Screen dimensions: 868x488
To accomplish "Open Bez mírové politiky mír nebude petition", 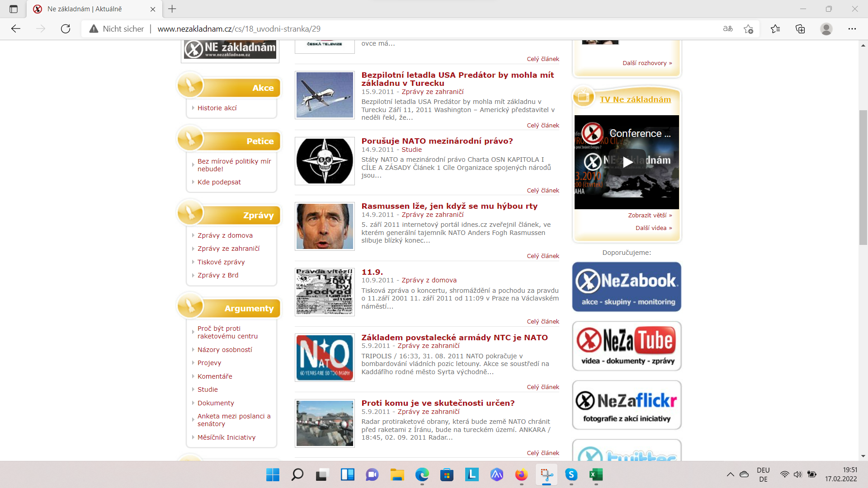I will click(x=234, y=165).
